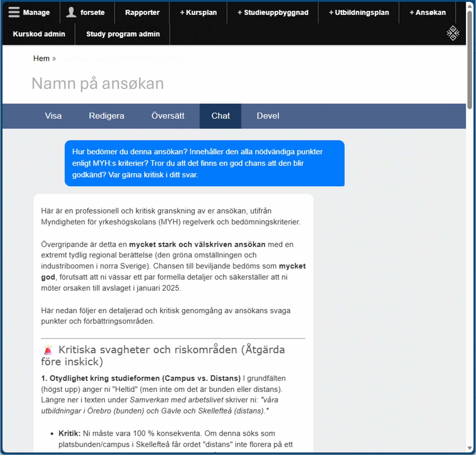476x455 pixels.
Task: Switch to the Visa tab
Action: click(x=53, y=116)
